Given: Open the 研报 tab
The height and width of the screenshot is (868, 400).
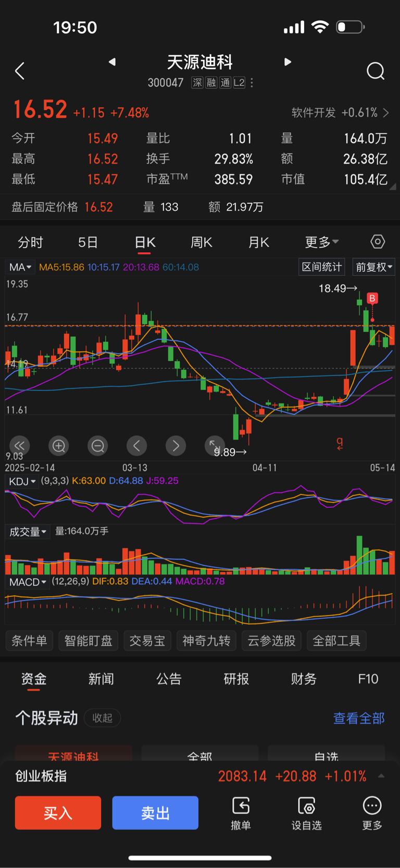Looking at the screenshot, I should 236,679.
